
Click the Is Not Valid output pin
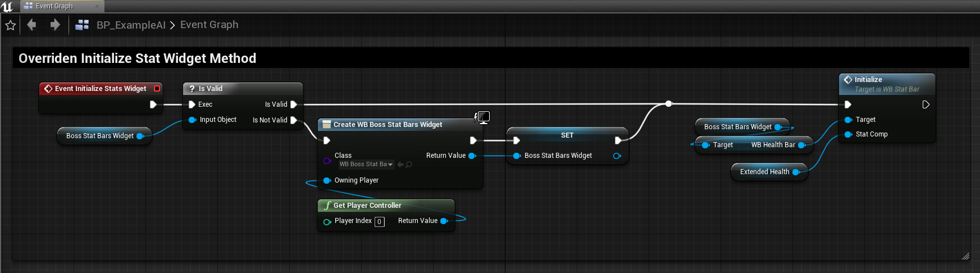293,120
